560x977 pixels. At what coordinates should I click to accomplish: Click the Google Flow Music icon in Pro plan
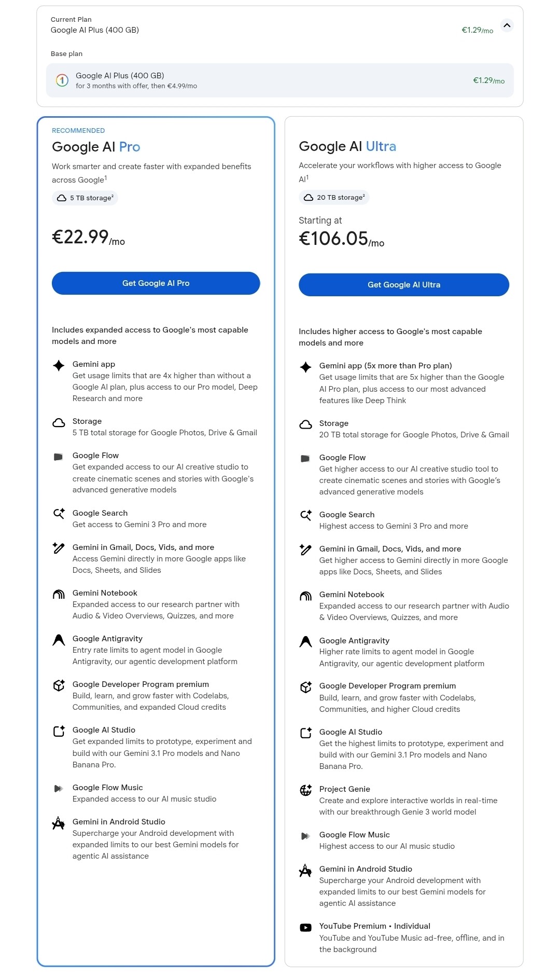click(59, 789)
